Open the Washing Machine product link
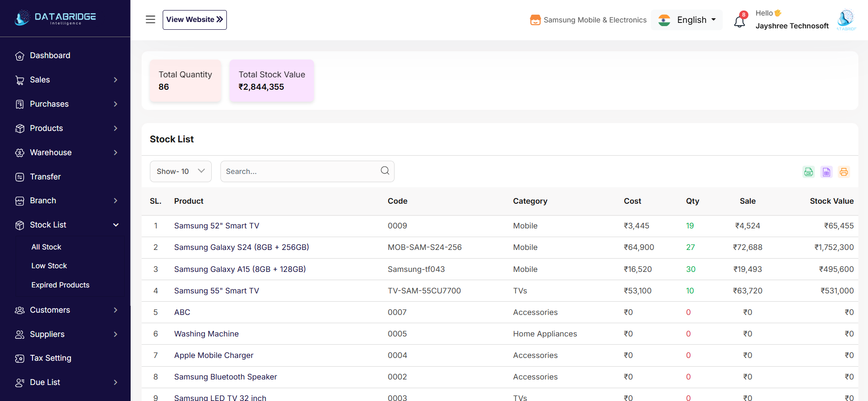Viewport: 868px width, 401px height. click(206, 334)
